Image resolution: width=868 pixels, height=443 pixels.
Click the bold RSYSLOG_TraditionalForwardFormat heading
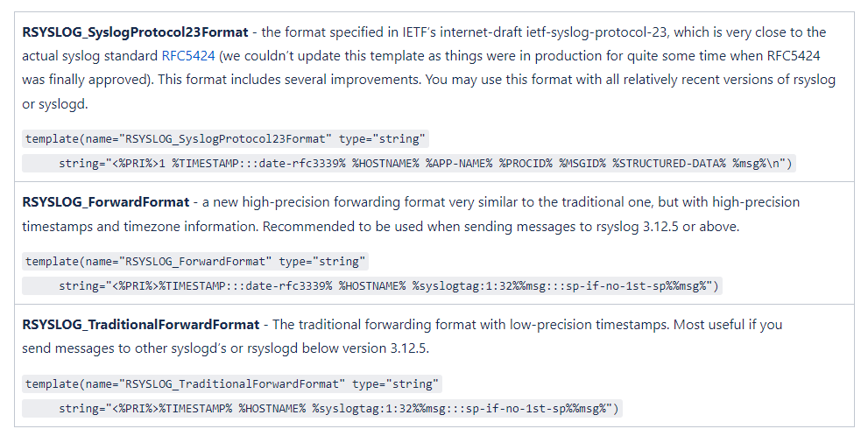[140, 325]
